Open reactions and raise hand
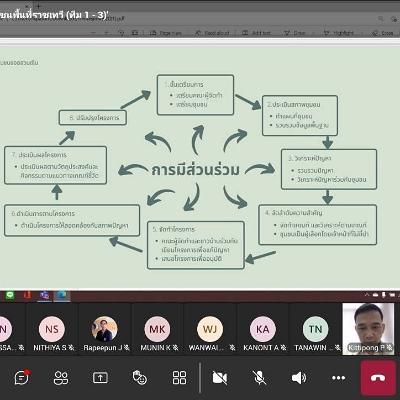This screenshot has width=400, height=400. tap(140, 378)
